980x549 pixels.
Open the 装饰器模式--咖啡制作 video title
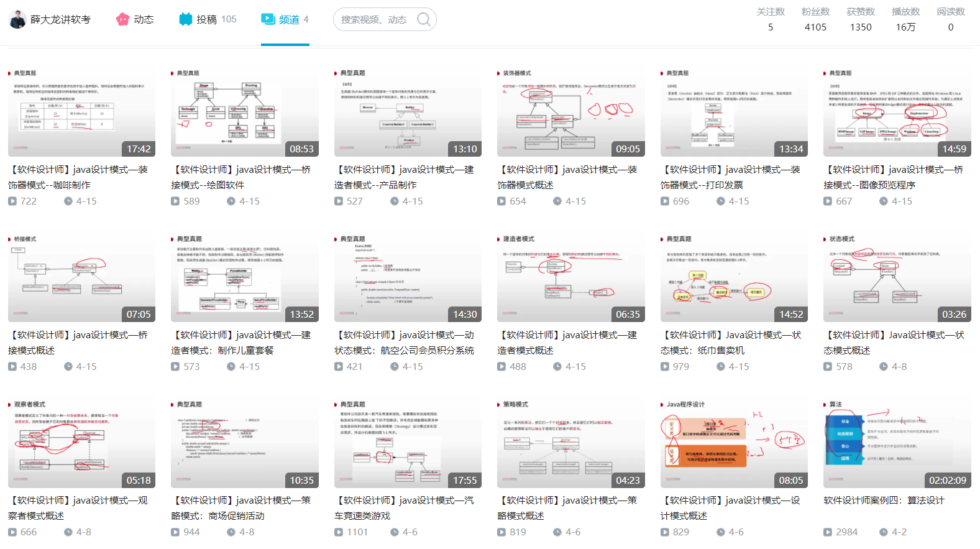coord(78,177)
